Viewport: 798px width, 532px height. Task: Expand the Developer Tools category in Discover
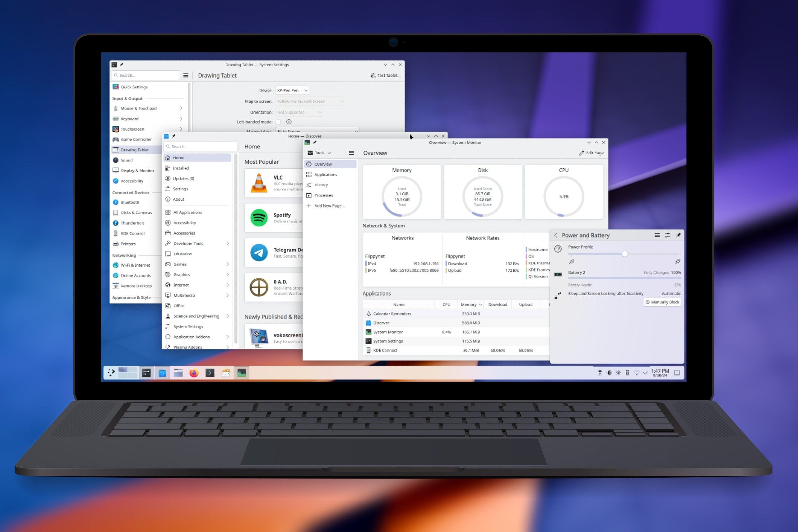coord(228,244)
